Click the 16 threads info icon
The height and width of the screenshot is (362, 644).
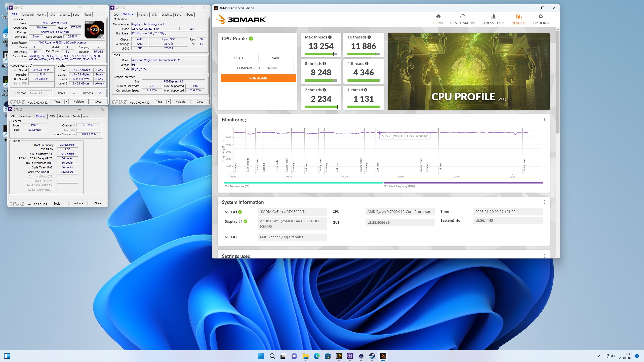tap(369, 37)
